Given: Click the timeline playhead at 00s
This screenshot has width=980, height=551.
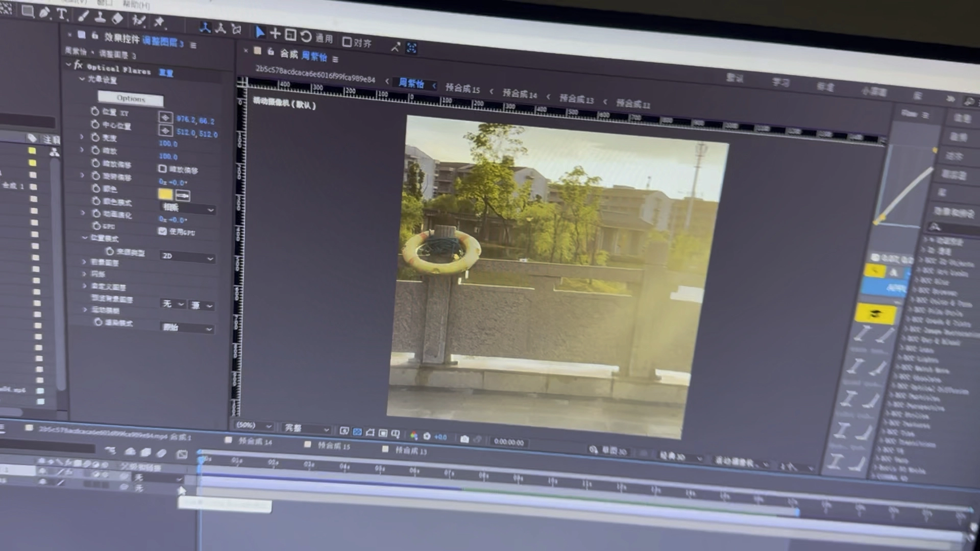Looking at the screenshot, I should coord(201,459).
